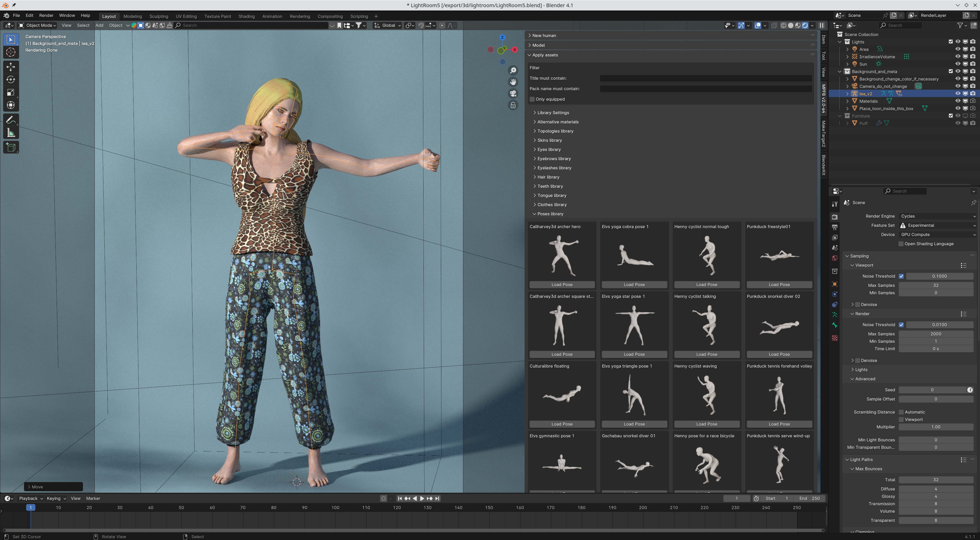Load the Elvs yoga cobra pose 1
This screenshot has height=540, width=980.
tap(634, 285)
